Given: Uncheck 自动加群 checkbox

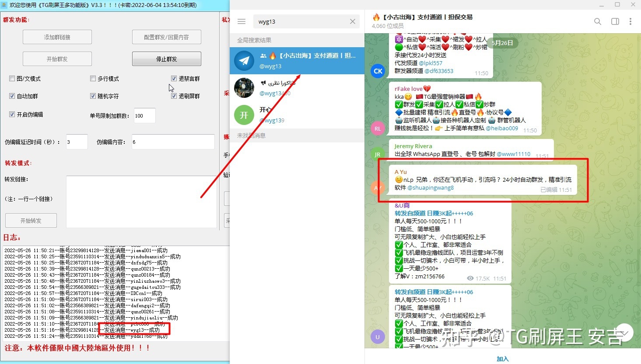Looking at the screenshot, I should click(x=12, y=96).
